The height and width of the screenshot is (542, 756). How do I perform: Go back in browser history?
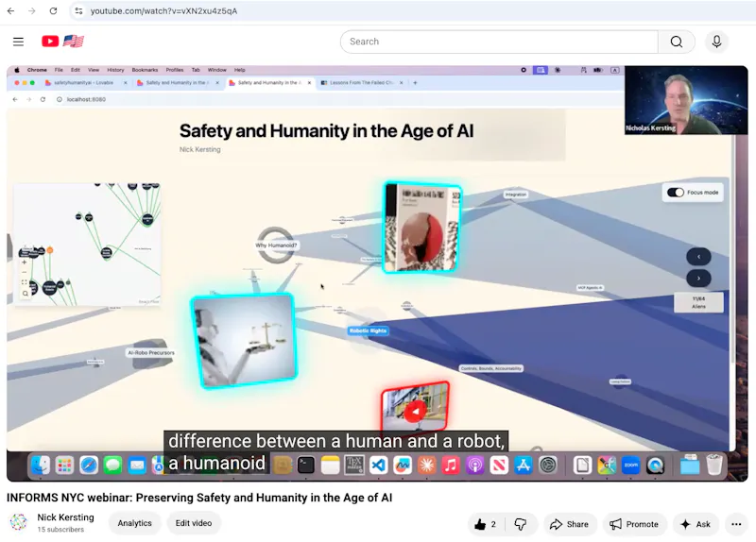coord(10,10)
